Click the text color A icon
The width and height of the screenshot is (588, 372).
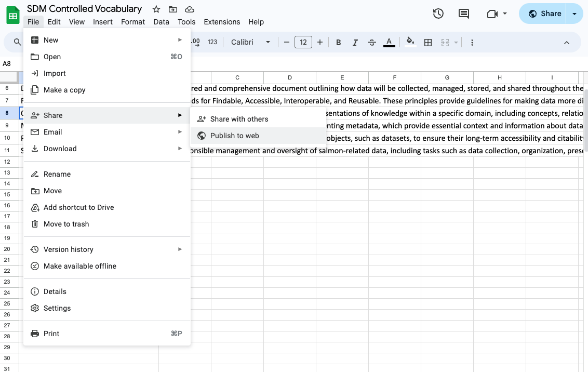[389, 42]
